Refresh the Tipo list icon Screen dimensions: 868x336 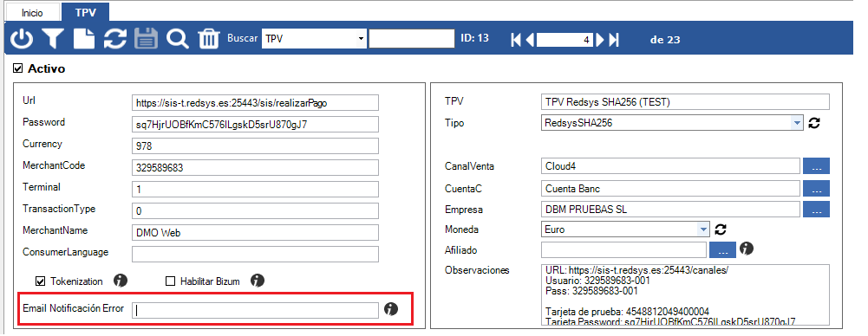813,123
